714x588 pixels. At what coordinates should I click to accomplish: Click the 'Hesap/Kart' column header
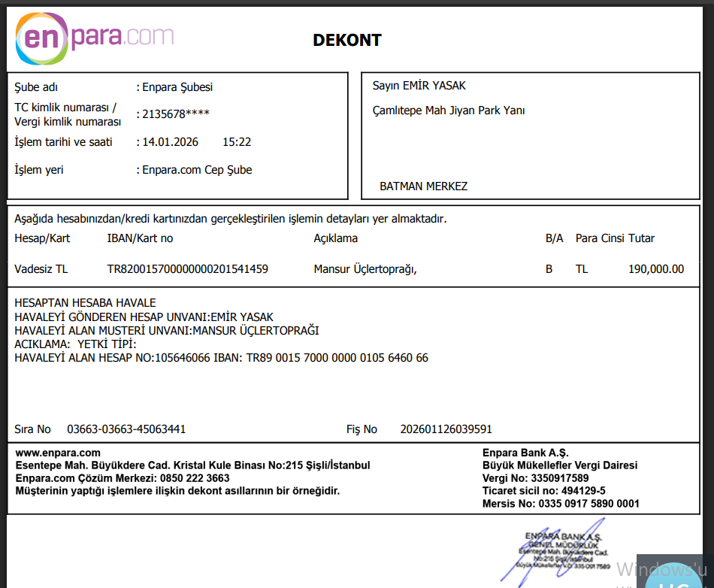pyautogui.click(x=42, y=238)
